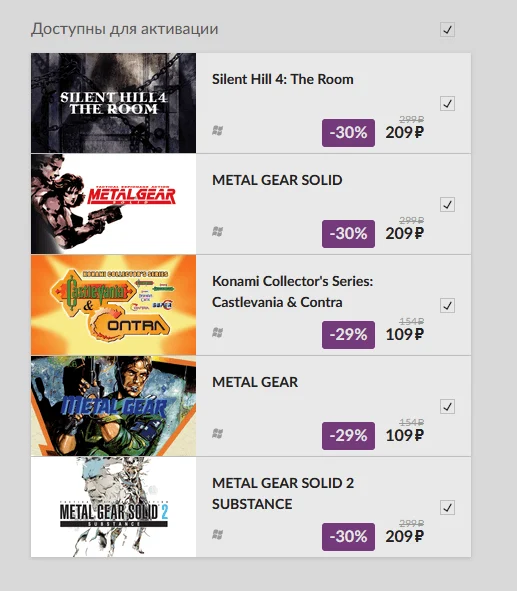
Task: Click the blue METAL GEAR cover art
Action: coord(113,406)
